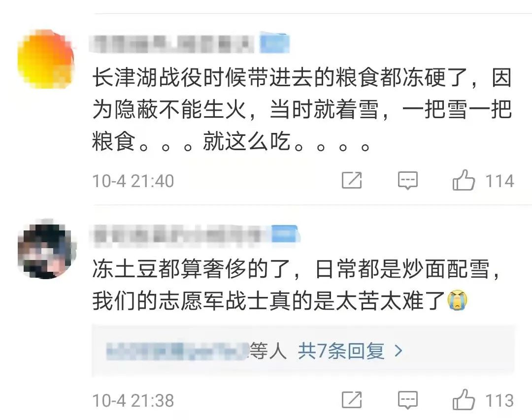Tap the share icon on the 21:40 comment
Screen dimensions: 532x420
(352, 180)
